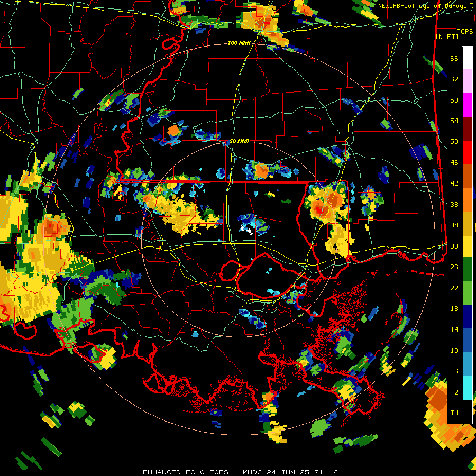Click the legend value "22"
The width and height of the screenshot is (476, 476).
point(454,288)
